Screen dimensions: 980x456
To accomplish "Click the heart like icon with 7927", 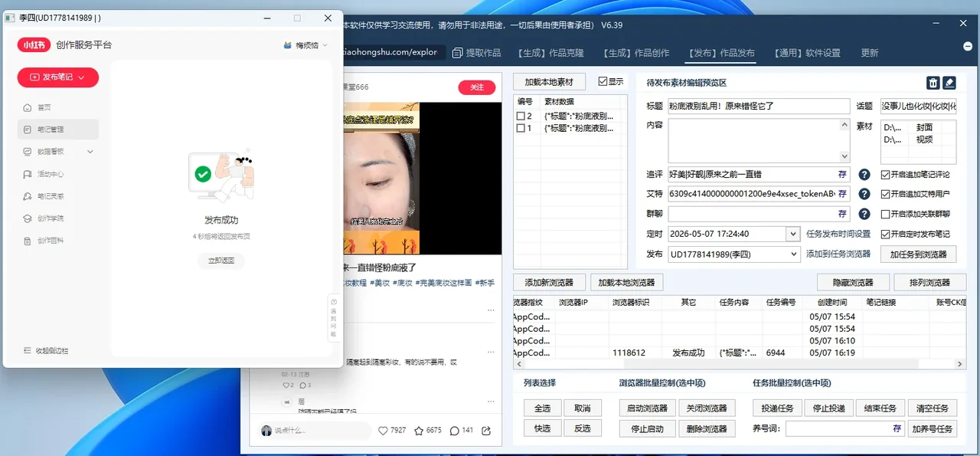I will coord(384,431).
